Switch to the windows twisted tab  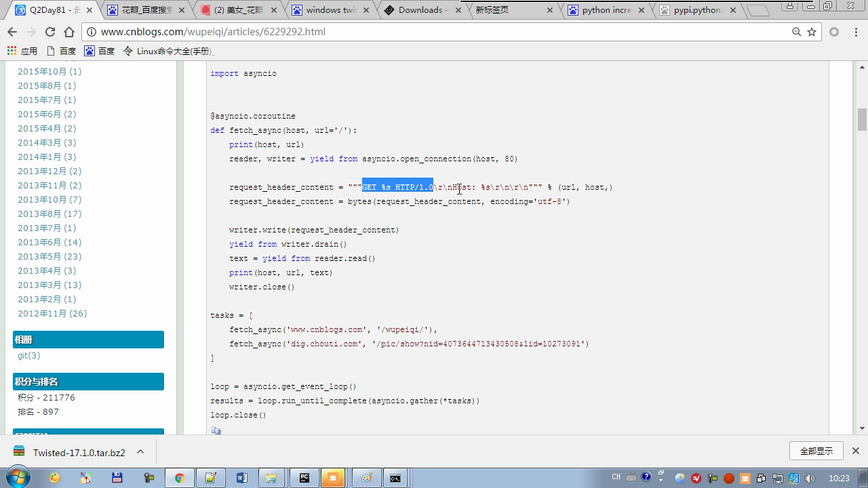click(x=332, y=10)
